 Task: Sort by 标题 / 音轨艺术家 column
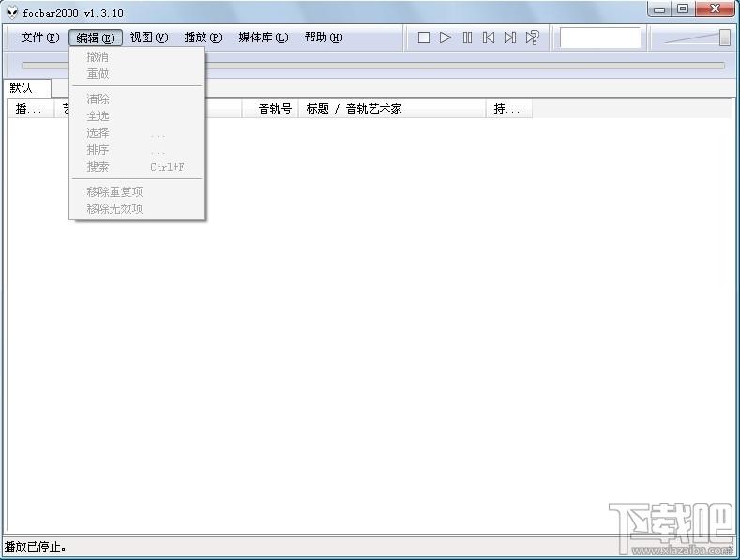tap(392, 109)
